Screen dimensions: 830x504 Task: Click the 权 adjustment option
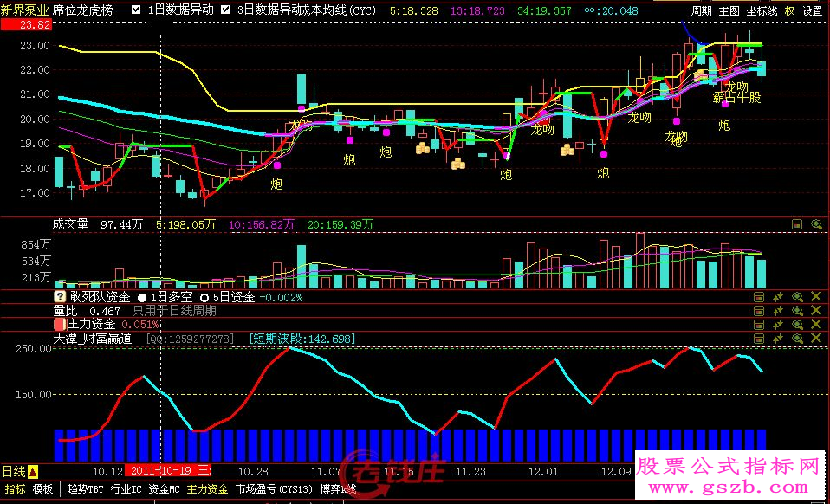(789, 10)
